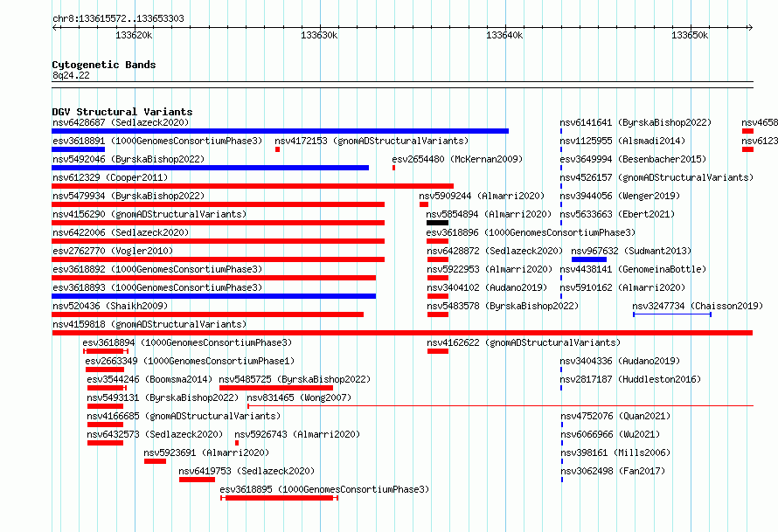Open esv3544246 (Boomsma2014) variant
The width and height of the screenshot is (778, 532).
149,379
